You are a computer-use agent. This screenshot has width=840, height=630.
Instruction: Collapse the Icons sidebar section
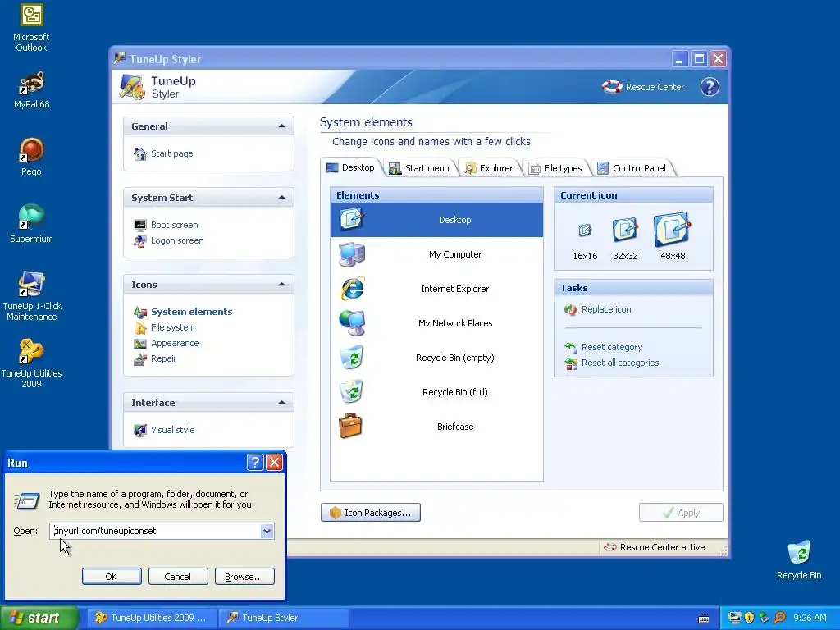coord(282,284)
